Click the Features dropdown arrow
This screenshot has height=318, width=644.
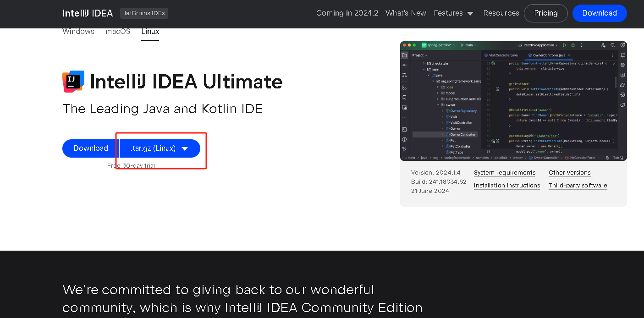(x=470, y=14)
